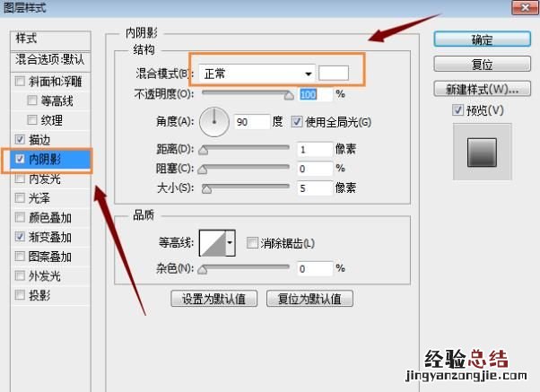Click the 角度 angle dial

click(214, 122)
